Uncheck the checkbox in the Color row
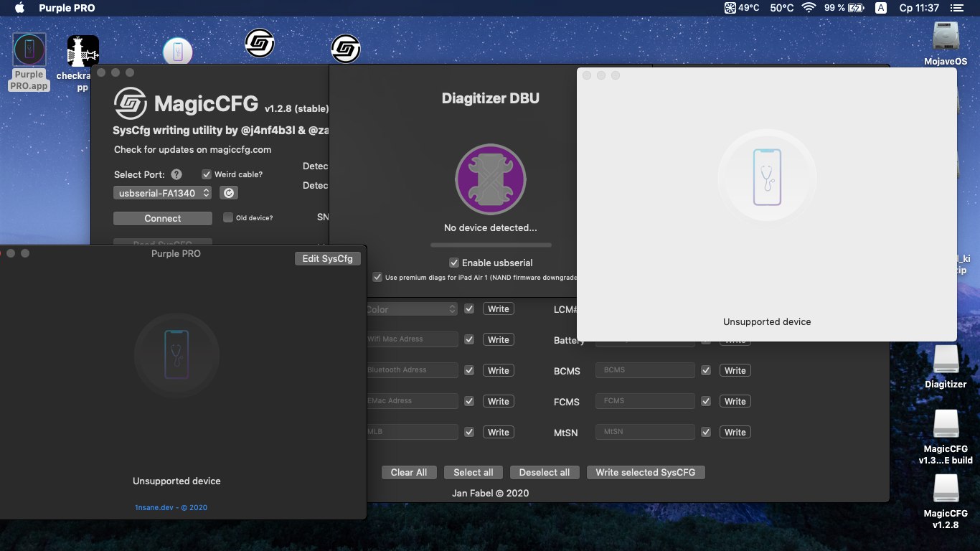Image resolution: width=980 pixels, height=551 pixels. coord(469,309)
